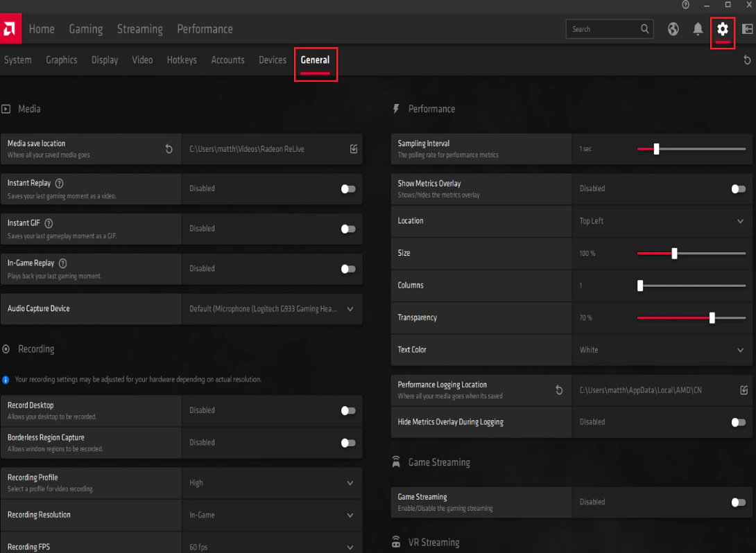
Task: Open the Streaming menu
Action: [140, 29]
